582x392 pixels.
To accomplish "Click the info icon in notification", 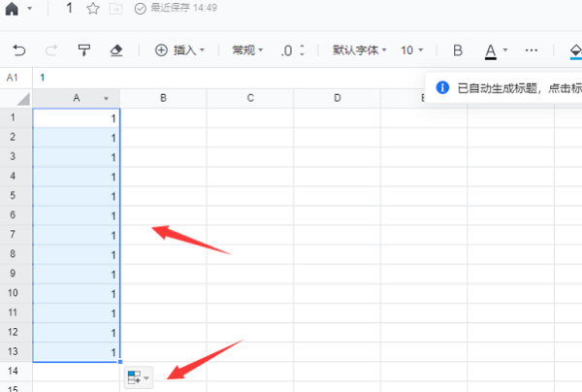I will coord(442,88).
